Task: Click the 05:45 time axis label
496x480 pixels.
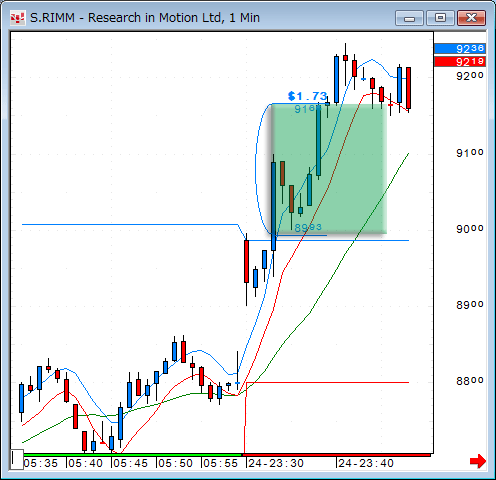Action: (130, 463)
